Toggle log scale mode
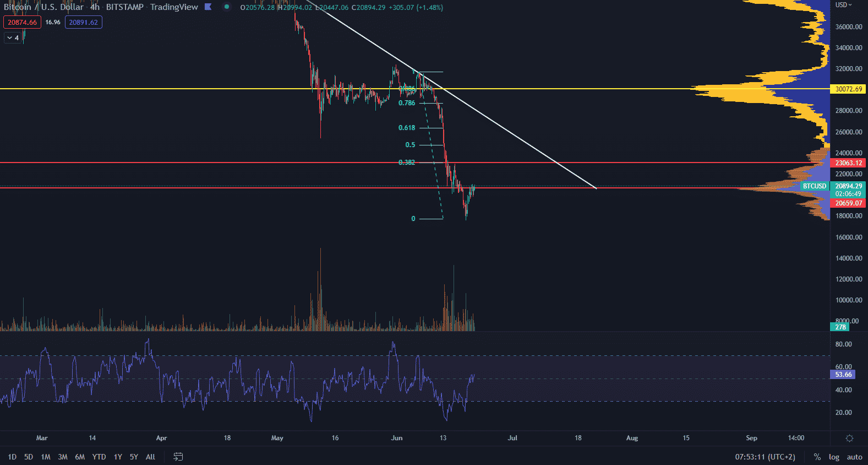Screen dimensions: 868x465 [x=834, y=457]
